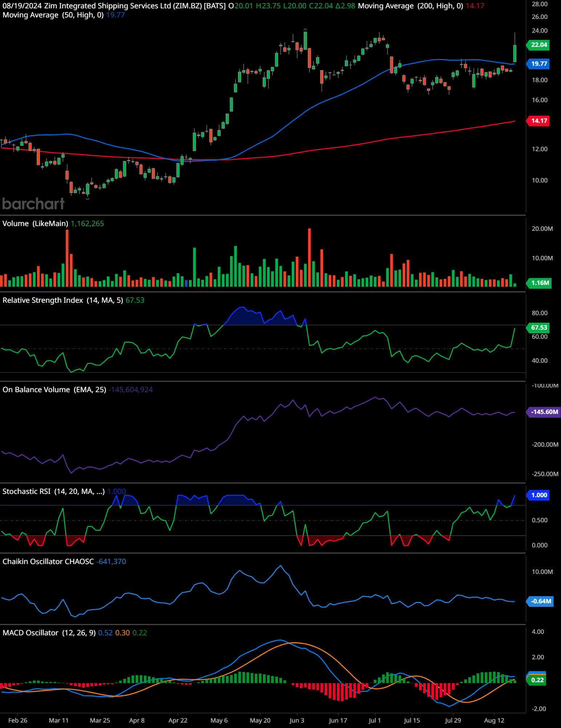561x728 pixels.
Task: Select the Zim Integrated Shipping Services title text
Action: coord(108,6)
